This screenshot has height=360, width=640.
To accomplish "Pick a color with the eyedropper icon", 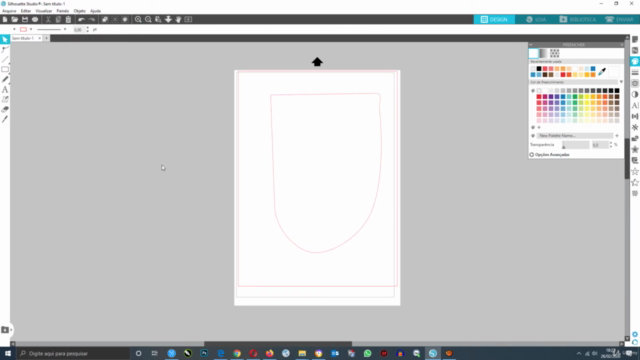I will tap(602, 72).
